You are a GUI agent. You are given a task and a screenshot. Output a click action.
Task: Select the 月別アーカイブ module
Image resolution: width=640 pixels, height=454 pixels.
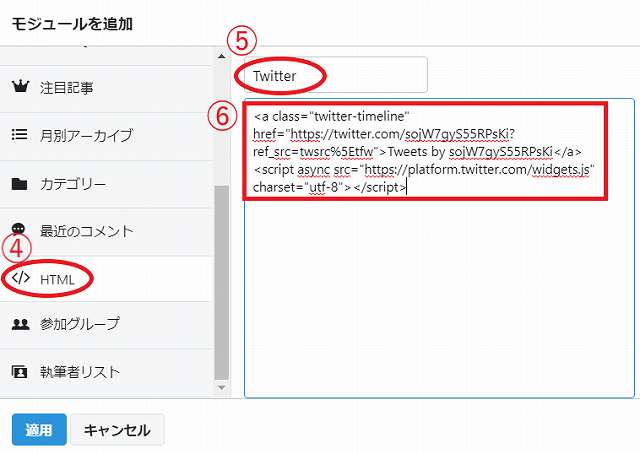[106, 136]
